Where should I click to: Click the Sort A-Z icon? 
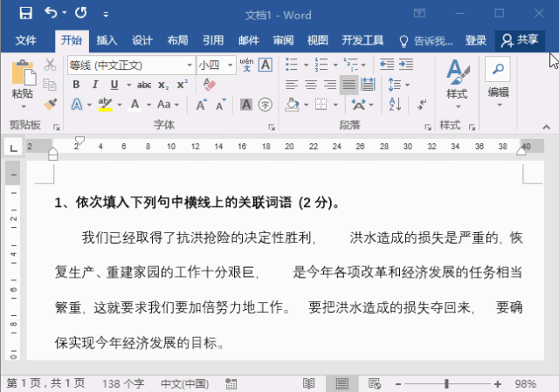[x=395, y=105]
